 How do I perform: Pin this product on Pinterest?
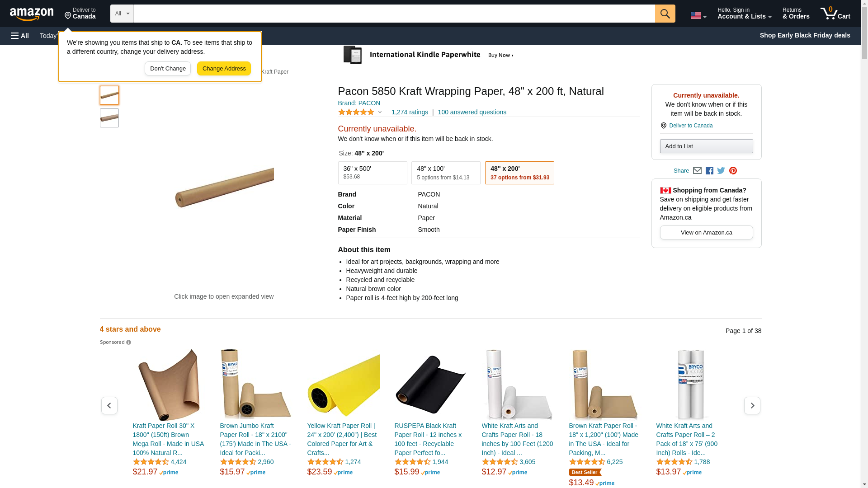pyautogui.click(x=733, y=171)
